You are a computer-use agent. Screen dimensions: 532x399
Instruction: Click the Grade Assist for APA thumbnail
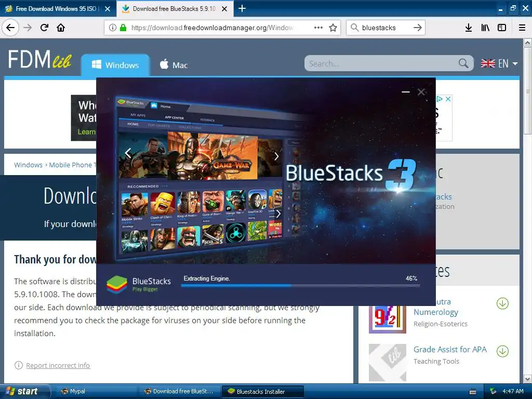[388, 363]
